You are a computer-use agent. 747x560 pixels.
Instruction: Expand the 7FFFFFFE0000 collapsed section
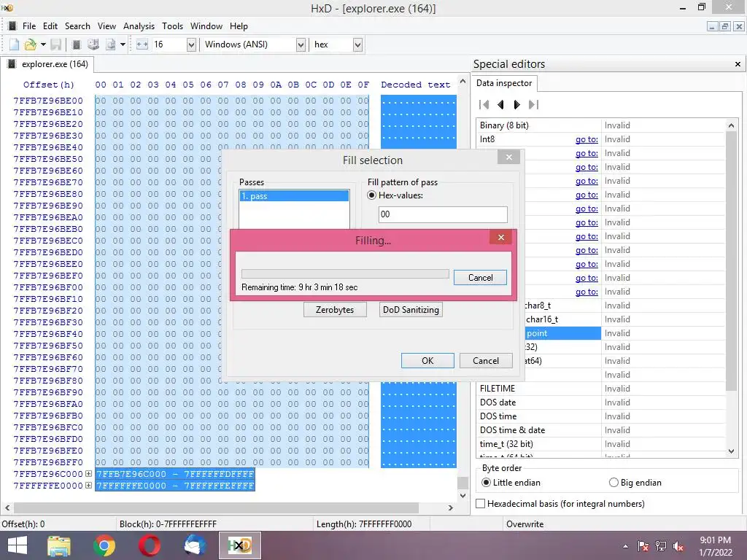pyautogui.click(x=88, y=485)
